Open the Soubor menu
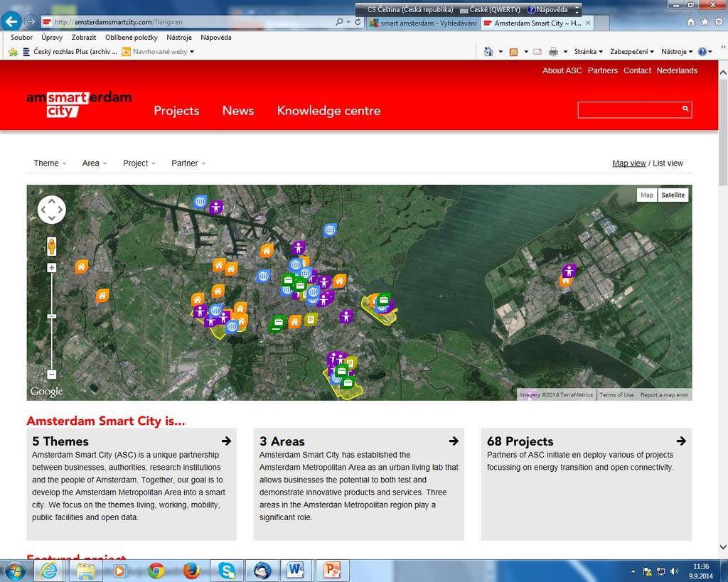The image size is (728, 582). tap(21, 38)
